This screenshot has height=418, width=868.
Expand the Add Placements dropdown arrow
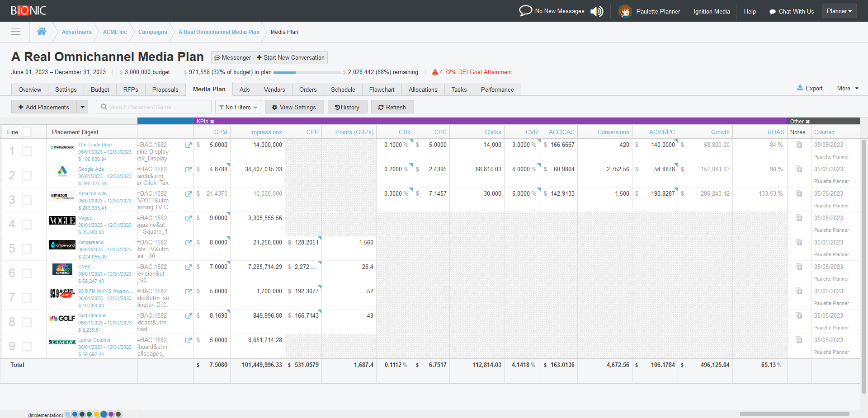pos(82,107)
